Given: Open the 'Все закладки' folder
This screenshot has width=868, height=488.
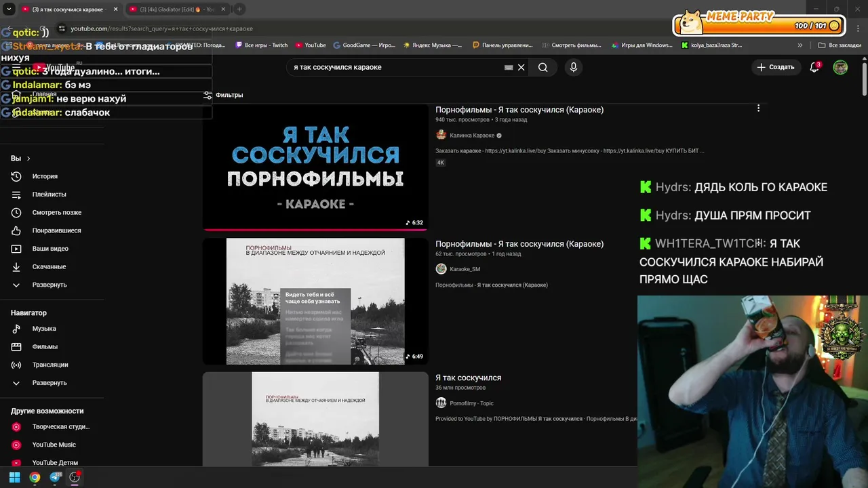Looking at the screenshot, I should click(840, 45).
